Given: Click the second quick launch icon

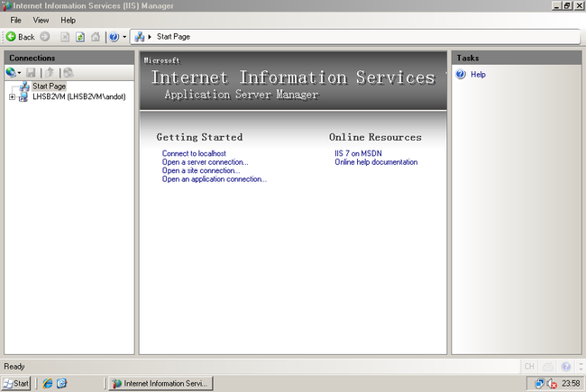Looking at the screenshot, I should pyautogui.click(x=61, y=383).
